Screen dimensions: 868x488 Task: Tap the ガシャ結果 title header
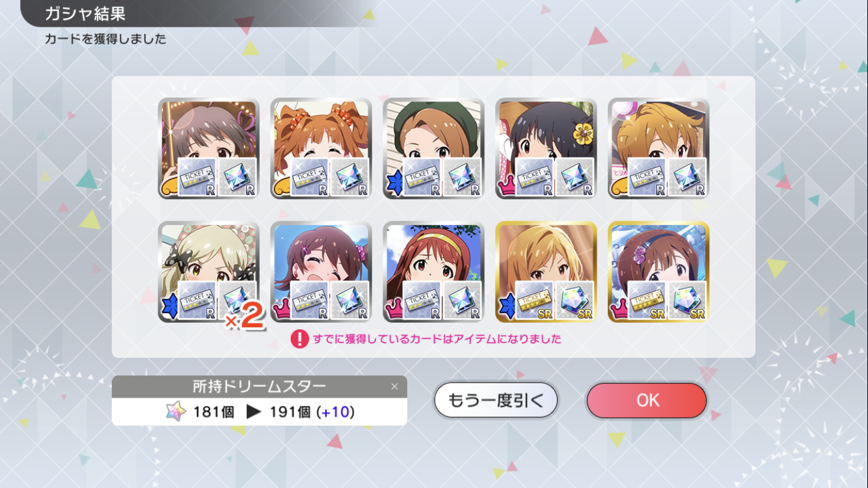(85, 13)
